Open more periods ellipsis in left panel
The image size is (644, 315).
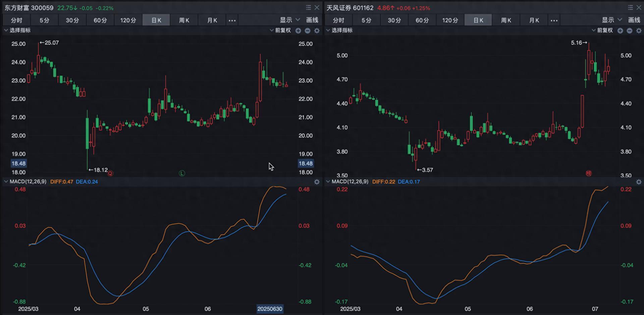[232, 20]
